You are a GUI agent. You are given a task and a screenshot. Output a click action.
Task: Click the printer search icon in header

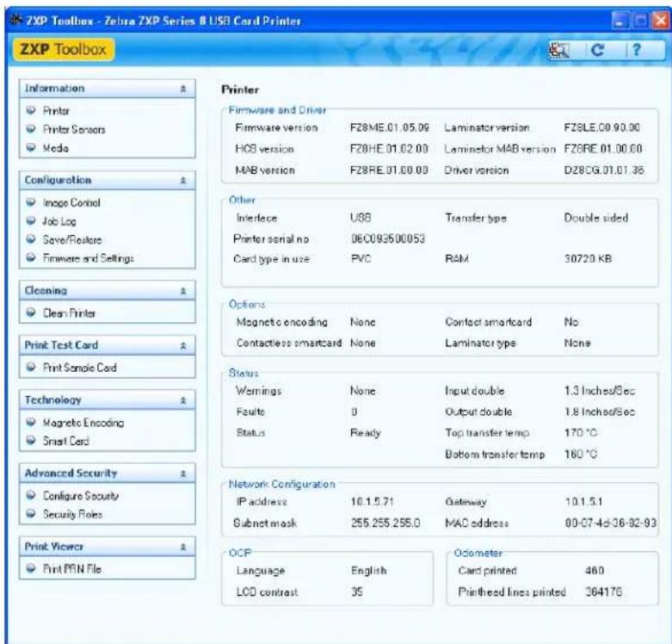click(559, 50)
